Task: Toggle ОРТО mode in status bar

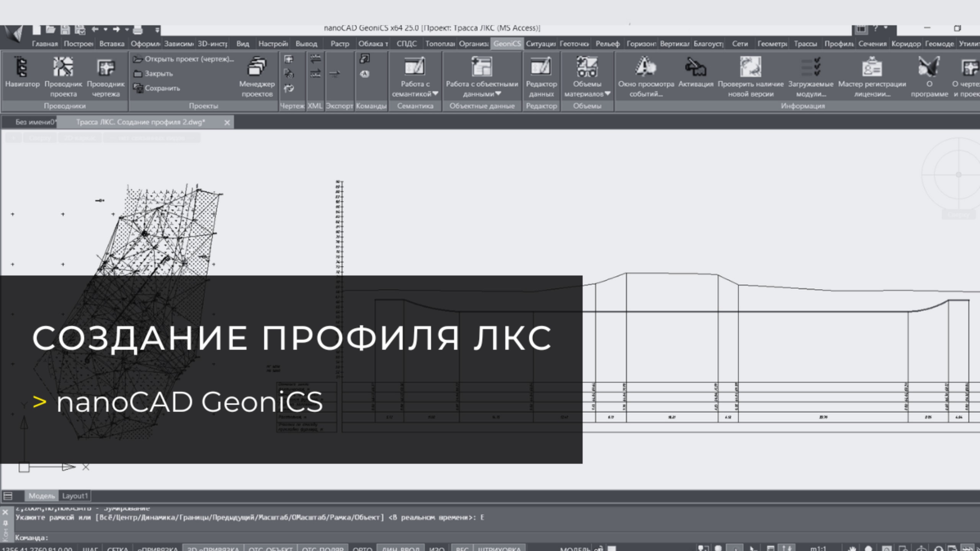Action: pos(362,549)
